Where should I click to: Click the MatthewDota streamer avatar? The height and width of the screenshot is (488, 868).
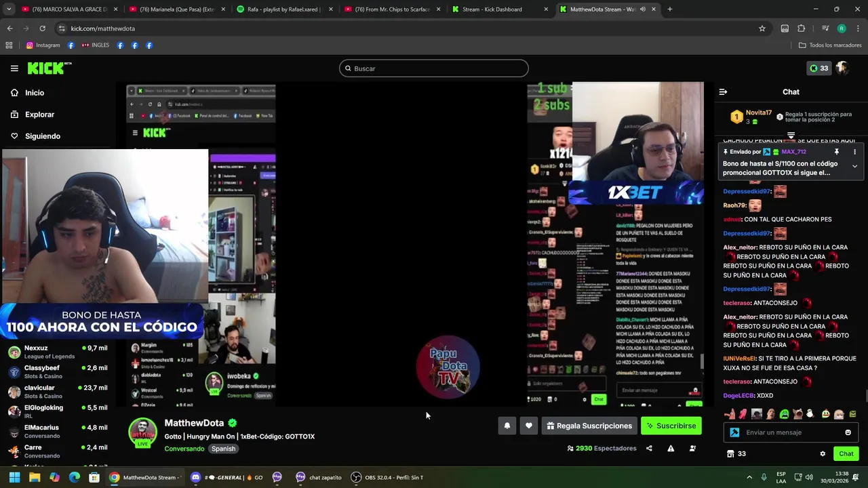(142, 433)
